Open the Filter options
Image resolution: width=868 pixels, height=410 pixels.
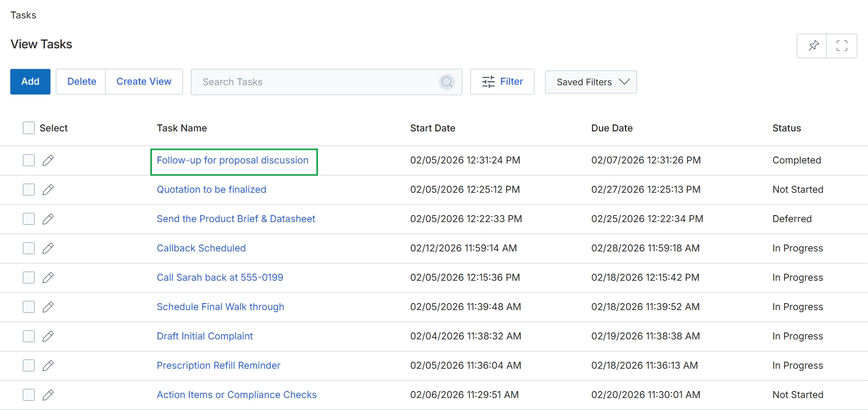pos(502,81)
